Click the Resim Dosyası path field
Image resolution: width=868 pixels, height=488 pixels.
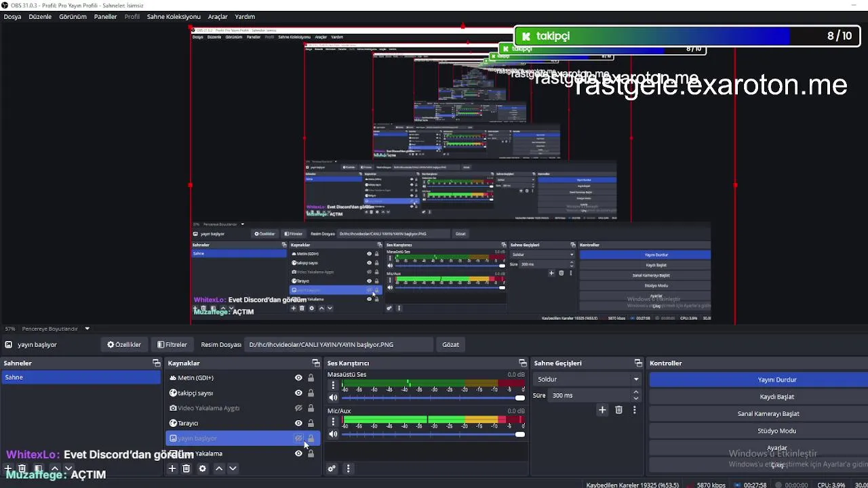pos(338,344)
